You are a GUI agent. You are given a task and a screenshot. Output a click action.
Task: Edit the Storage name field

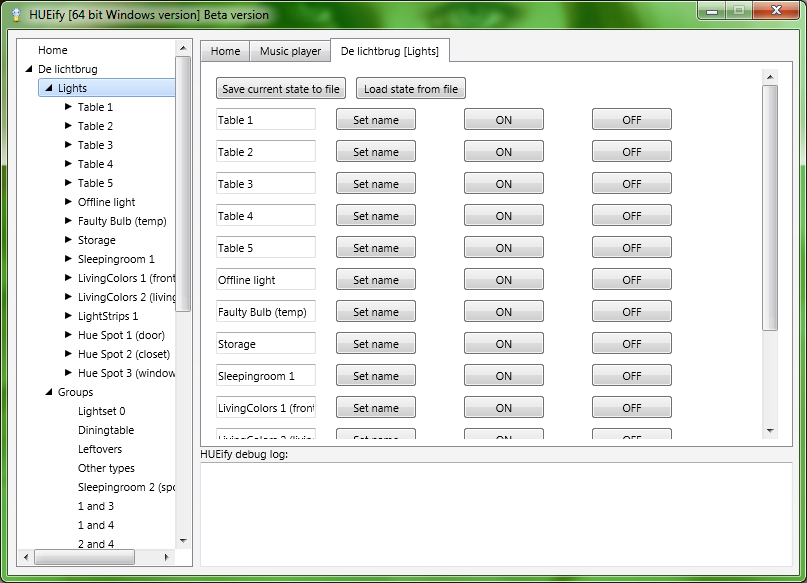[266, 343]
